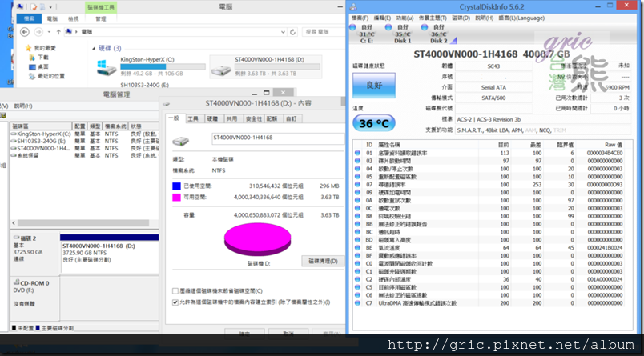Select 系統保留 volume row in 電腦管理

pyautogui.click(x=84, y=155)
